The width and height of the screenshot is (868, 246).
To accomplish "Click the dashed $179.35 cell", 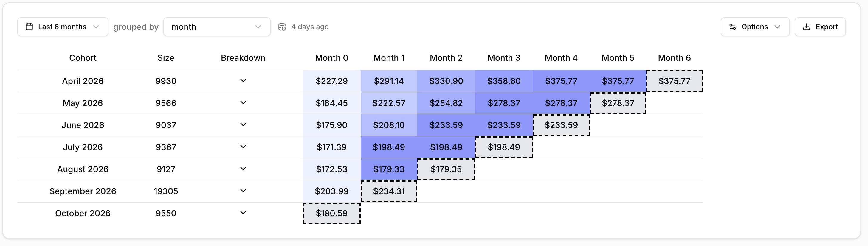I will 446,169.
